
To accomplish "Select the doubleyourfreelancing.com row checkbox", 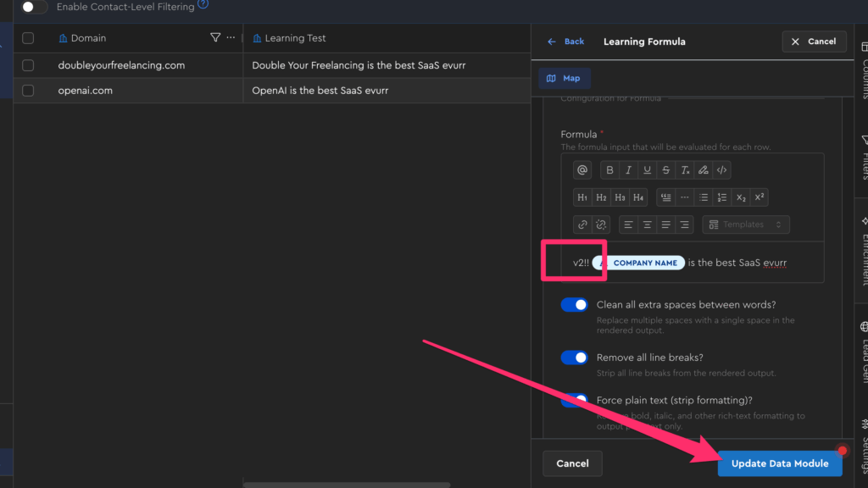I will pos(28,65).
